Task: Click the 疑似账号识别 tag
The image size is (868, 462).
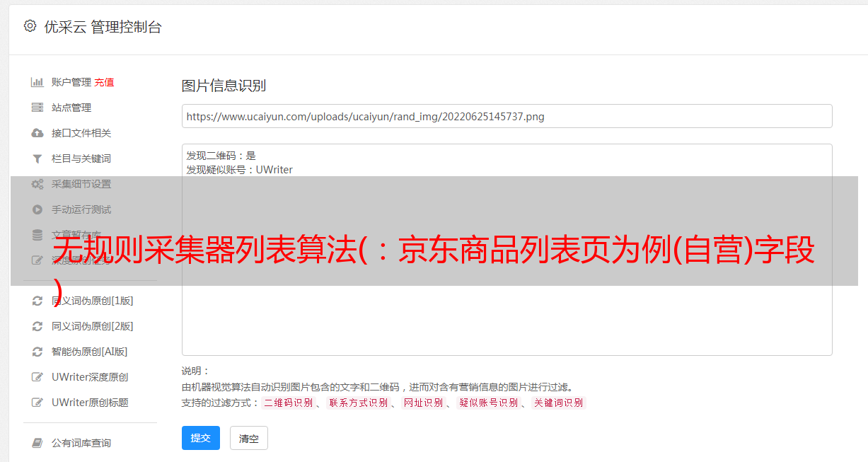Action: 488,403
